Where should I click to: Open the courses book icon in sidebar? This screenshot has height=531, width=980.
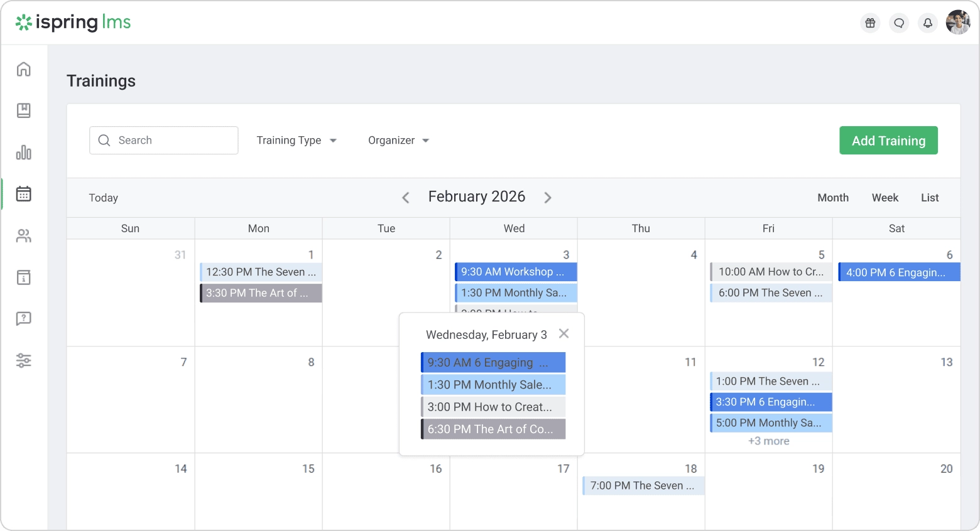23,110
